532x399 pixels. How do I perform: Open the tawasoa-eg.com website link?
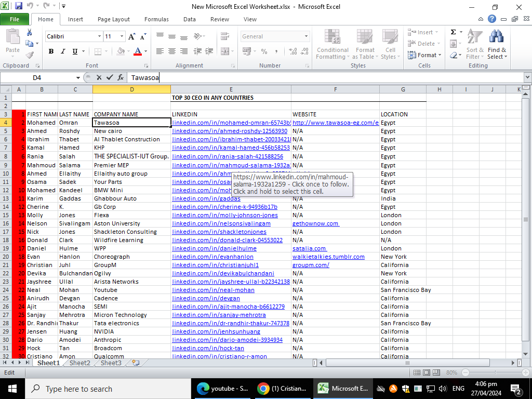coord(336,123)
